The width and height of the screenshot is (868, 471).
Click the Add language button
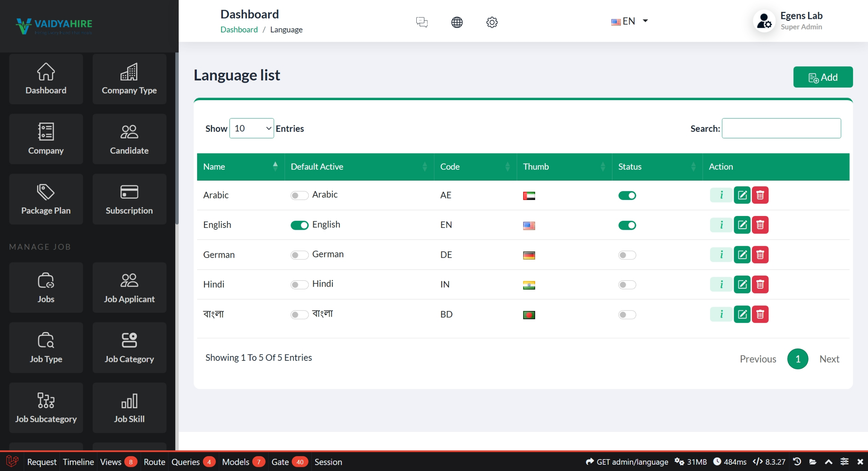[x=823, y=77]
